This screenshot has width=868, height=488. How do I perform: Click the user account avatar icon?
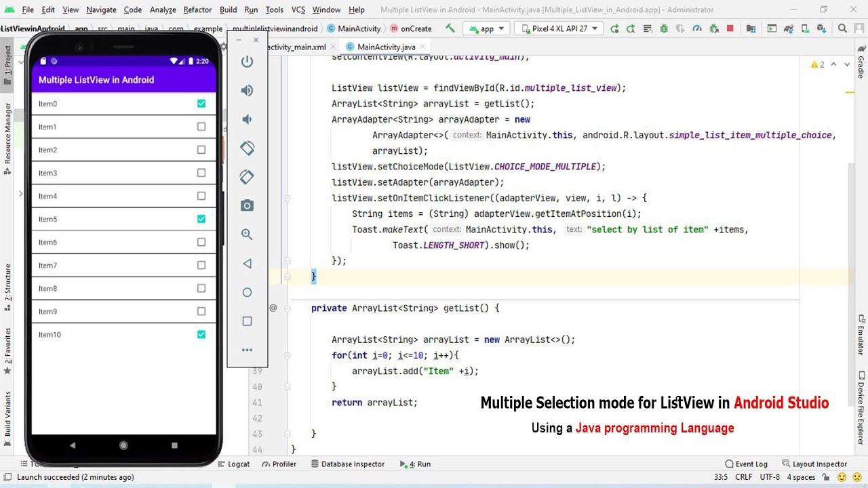coord(859,28)
